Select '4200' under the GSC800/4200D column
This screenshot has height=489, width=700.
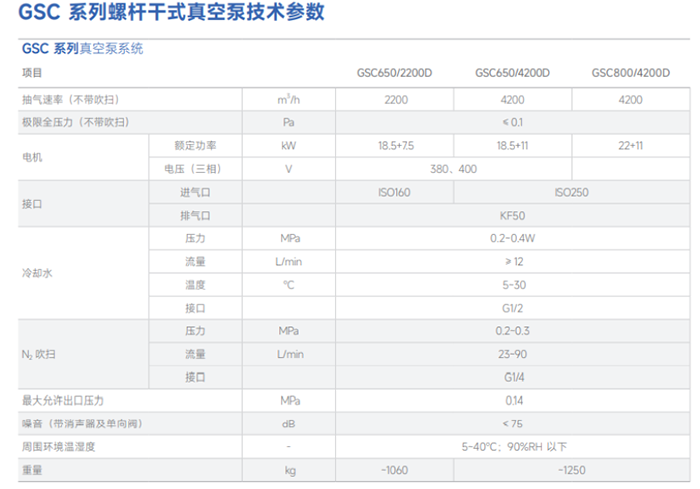[x=630, y=100]
